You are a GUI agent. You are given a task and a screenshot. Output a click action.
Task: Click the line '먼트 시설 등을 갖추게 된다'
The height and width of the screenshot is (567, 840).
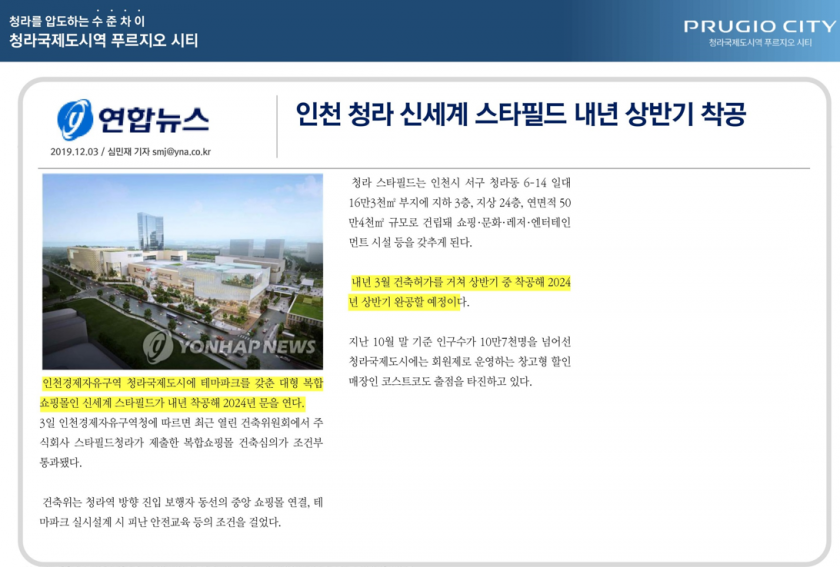click(410, 242)
